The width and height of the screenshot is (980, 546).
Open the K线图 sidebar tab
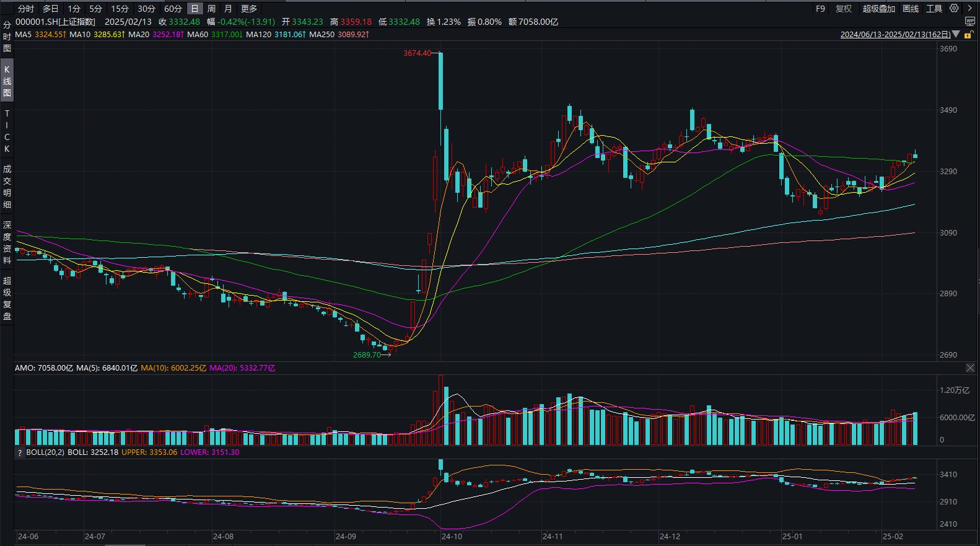point(7,81)
